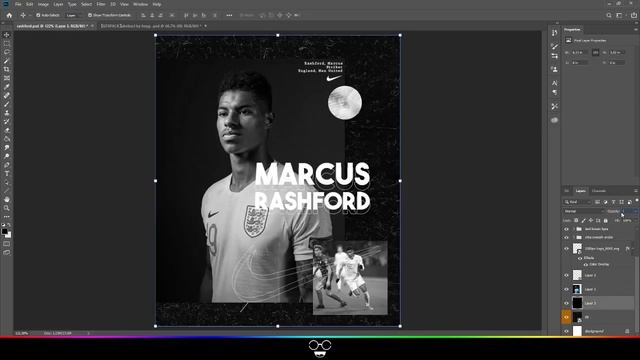Switch to the Channels tab
Image resolution: width=640 pixels, height=360 pixels.
click(x=599, y=191)
